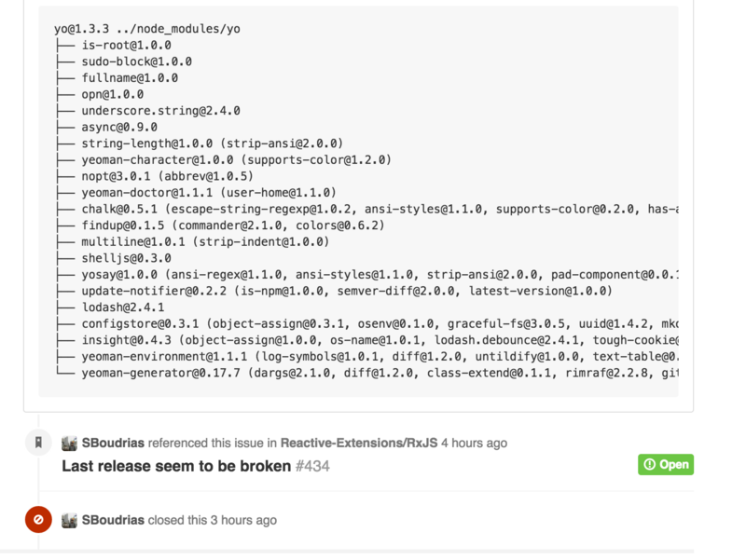Click the async@0.9.0 entry in code block
This screenshot has height=560, width=746.
(x=119, y=127)
